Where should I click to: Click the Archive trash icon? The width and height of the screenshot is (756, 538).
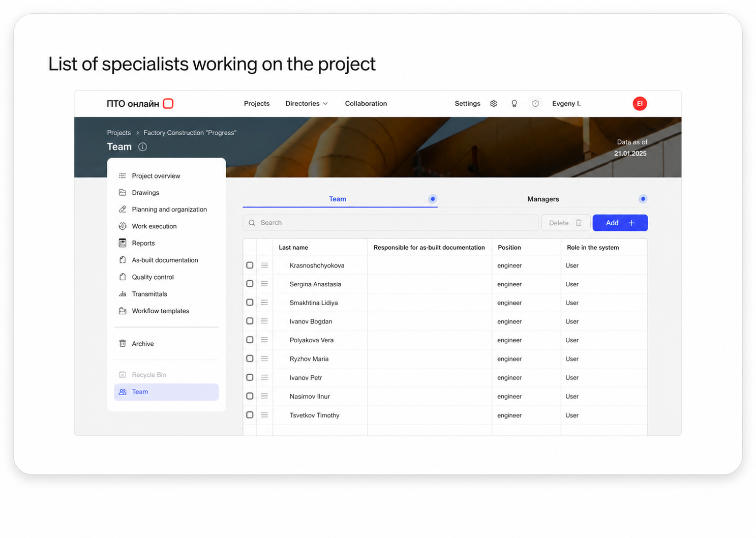click(x=123, y=344)
